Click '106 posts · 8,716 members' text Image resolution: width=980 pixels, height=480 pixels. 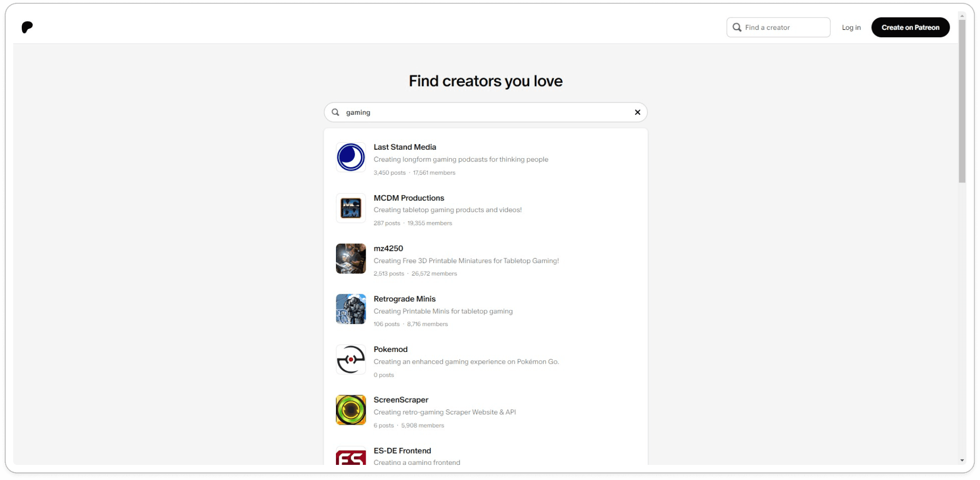(411, 325)
